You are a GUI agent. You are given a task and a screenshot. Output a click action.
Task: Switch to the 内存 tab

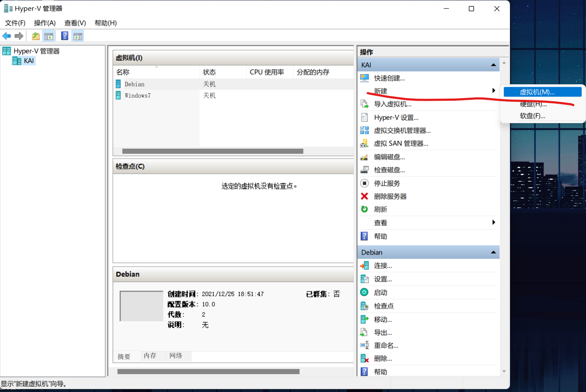[x=150, y=356]
